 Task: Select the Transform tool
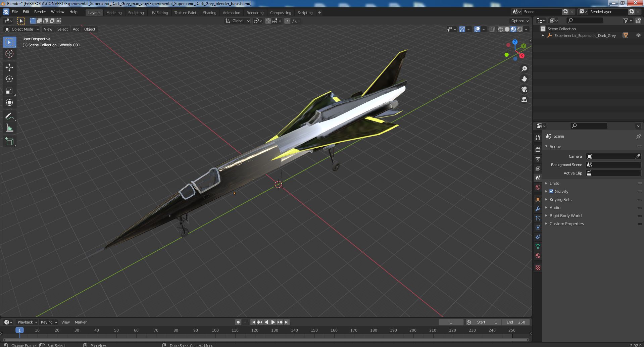click(x=9, y=102)
